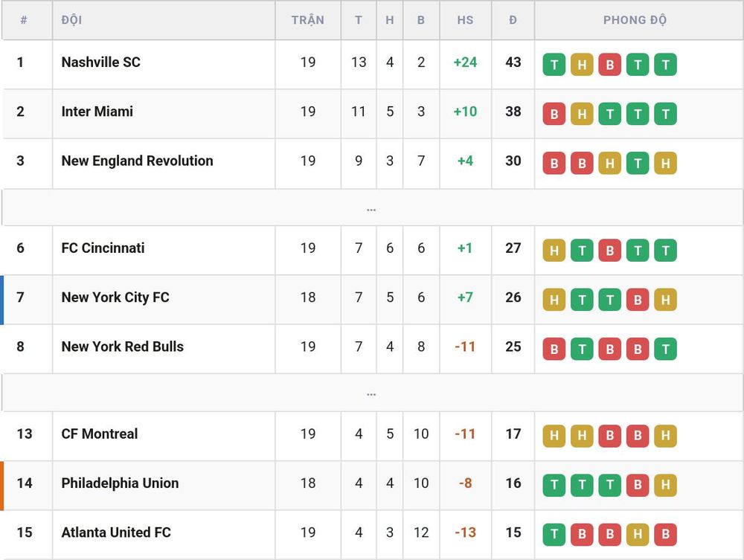Open the Nashville SC team link

(x=100, y=62)
